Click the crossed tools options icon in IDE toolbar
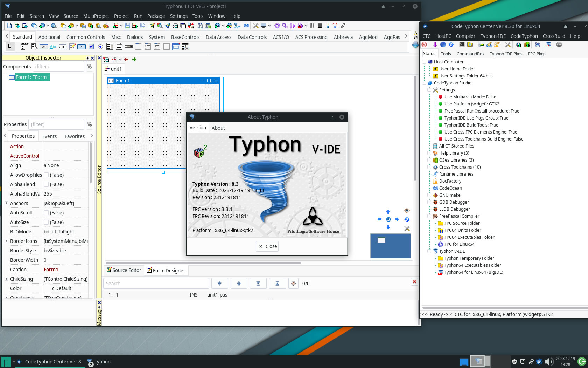Image resolution: width=588 pixels, height=368 pixels. pyautogui.click(x=256, y=26)
